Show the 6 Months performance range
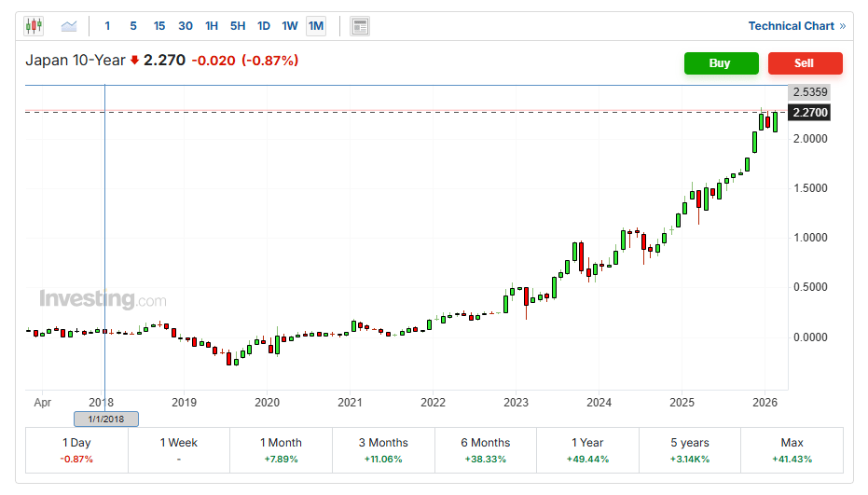The width and height of the screenshot is (868, 495). 486,450
